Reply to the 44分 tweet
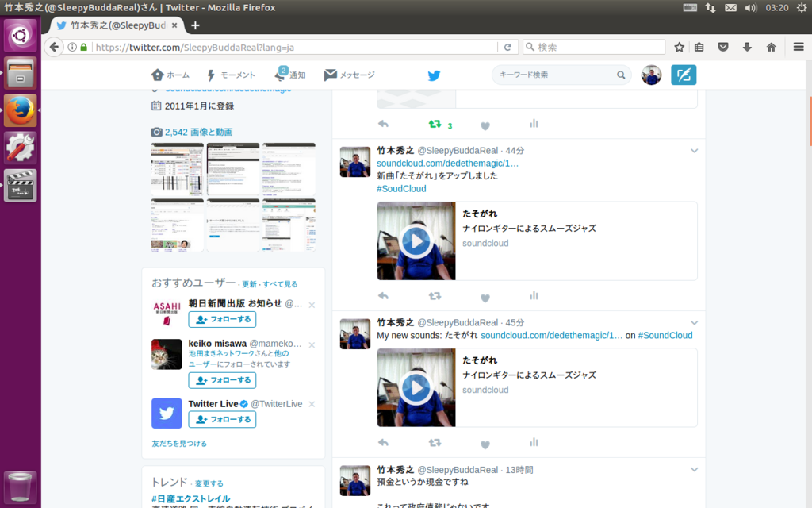Viewport: 812px width, 508px height. pyautogui.click(x=383, y=296)
